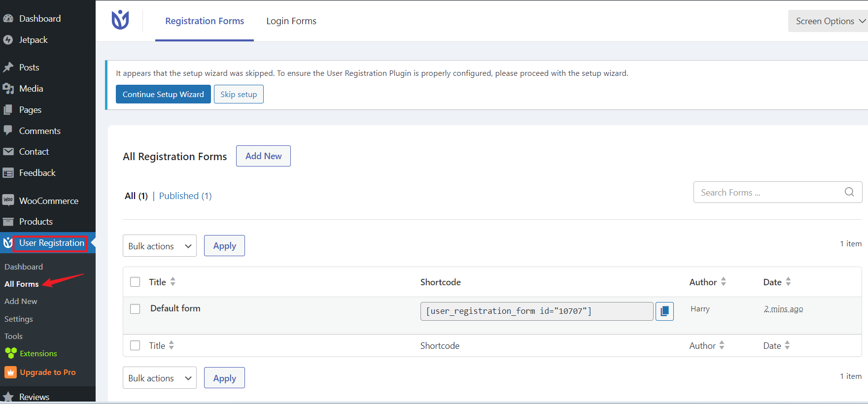Image resolution: width=868 pixels, height=404 pixels.
Task: Switch to the Login Forms tab
Action: click(x=291, y=21)
